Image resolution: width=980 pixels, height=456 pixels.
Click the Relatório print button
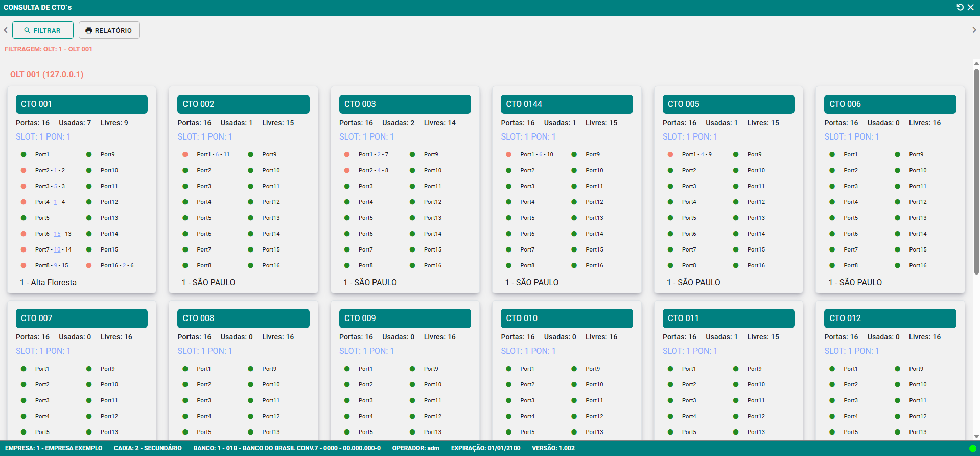109,30
